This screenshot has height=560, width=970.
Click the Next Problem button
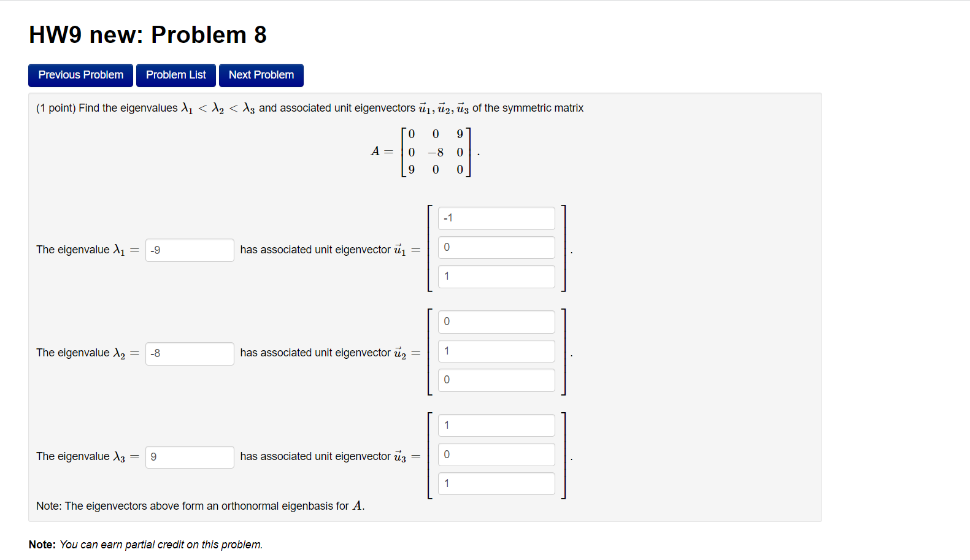[261, 75]
